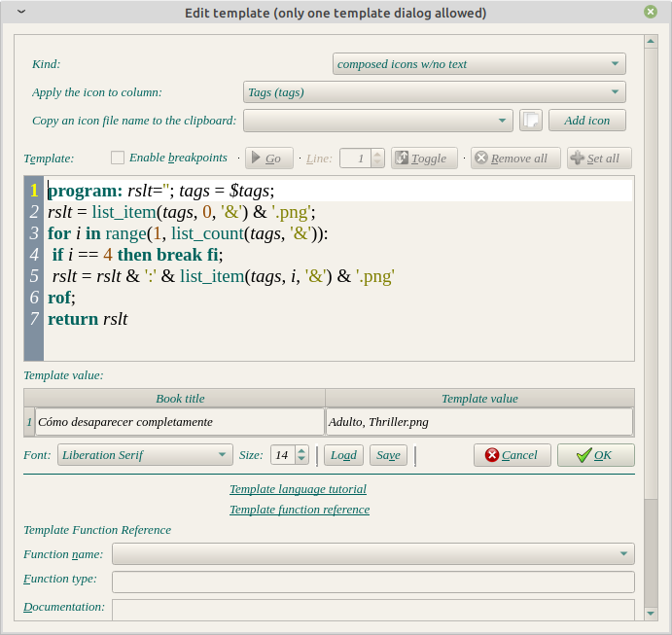Open the Template language tutorial link
672x635 pixels.
pyautogui.click(x=298, y=489)
